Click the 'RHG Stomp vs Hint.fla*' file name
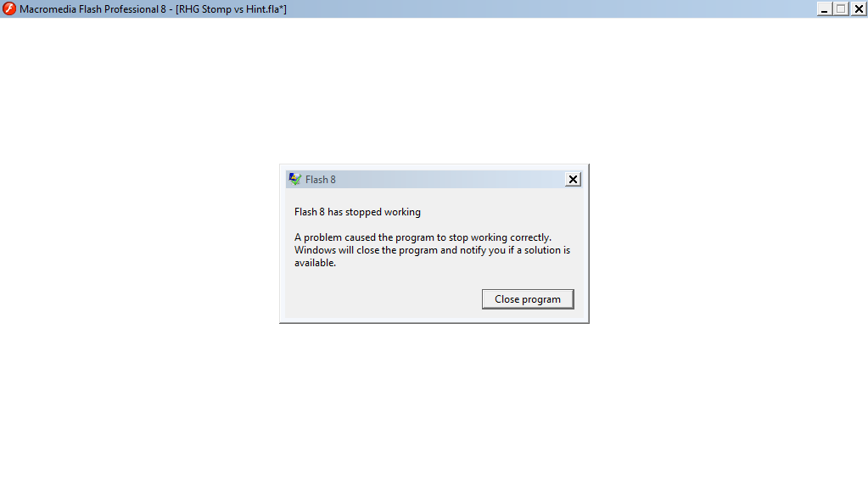868x485 pixels. 232,9
